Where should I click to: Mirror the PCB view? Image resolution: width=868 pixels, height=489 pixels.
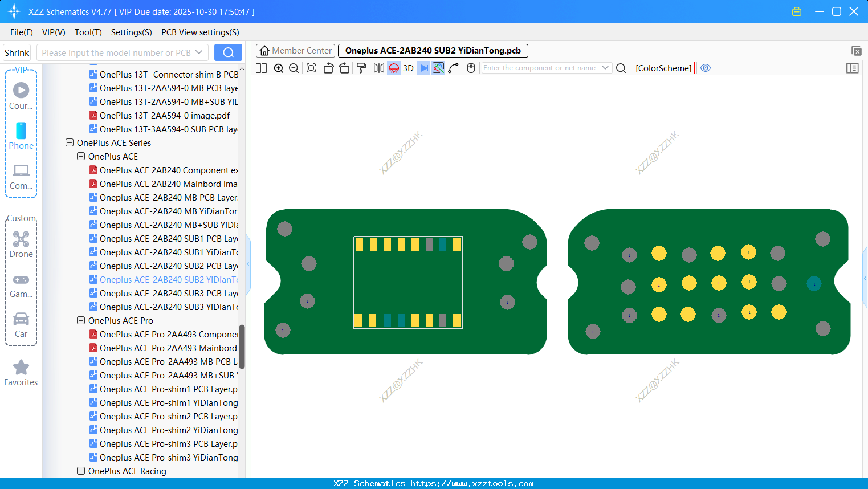[x=378, y=68]
